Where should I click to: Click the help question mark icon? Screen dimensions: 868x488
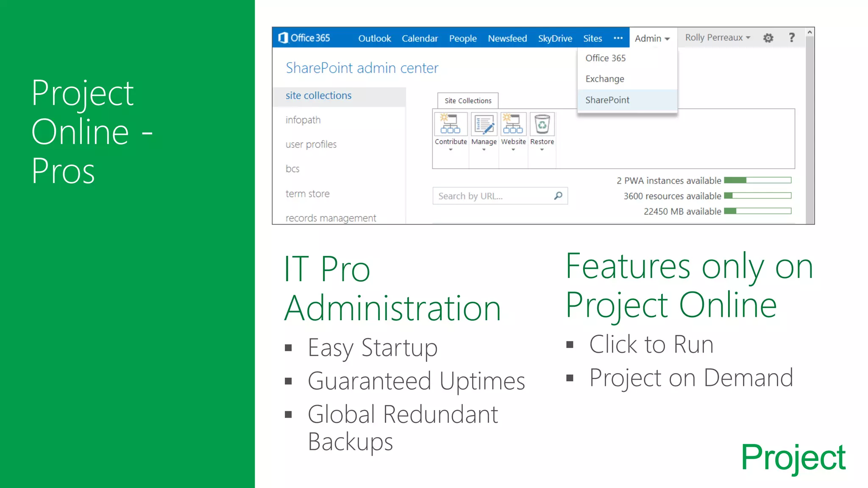point(791,38)
